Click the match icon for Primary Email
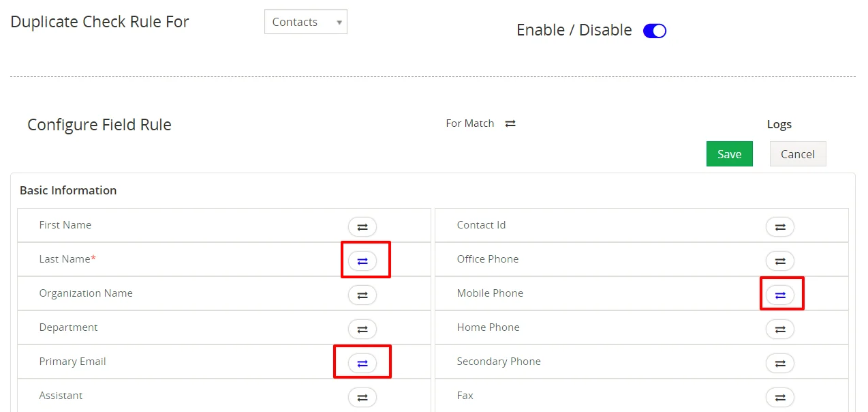 (362, 363)
